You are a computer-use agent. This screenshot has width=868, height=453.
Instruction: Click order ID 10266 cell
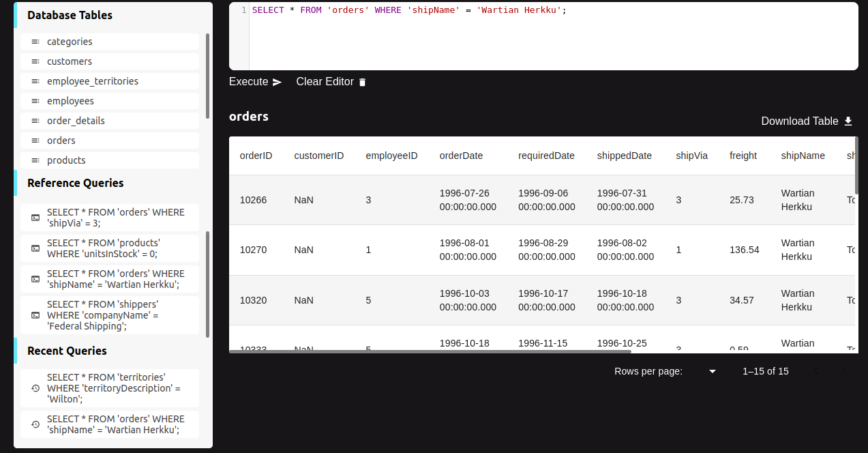coord(253,200)
